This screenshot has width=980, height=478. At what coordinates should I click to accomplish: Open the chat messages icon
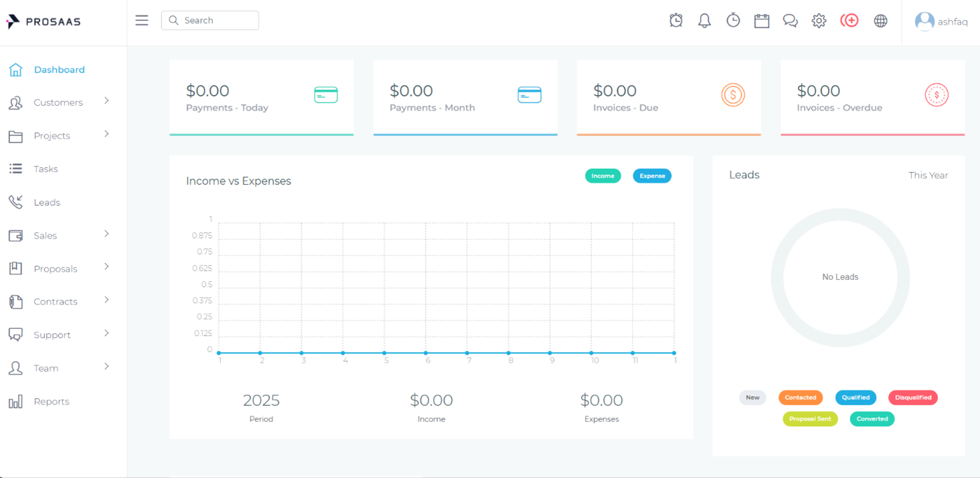pos(790,20)
